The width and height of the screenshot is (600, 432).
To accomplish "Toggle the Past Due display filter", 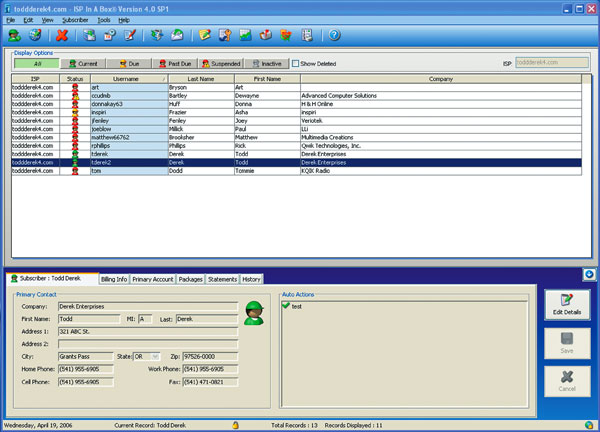I will [x=175, y=63].
